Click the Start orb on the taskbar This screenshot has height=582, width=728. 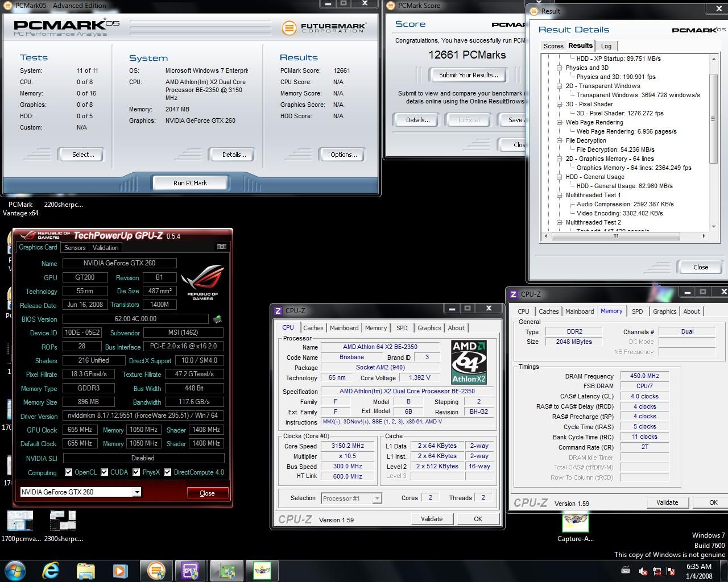(15, 570)
